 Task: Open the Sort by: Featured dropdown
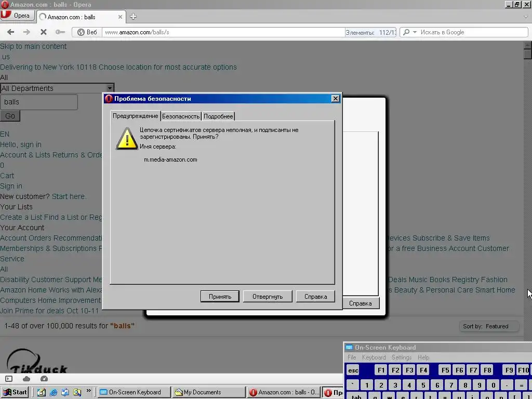(488, 326)
